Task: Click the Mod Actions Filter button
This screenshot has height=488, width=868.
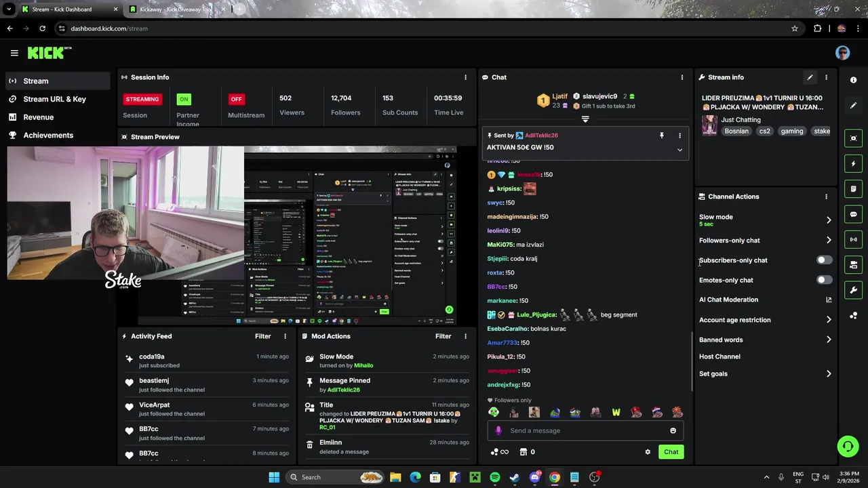Action: point(443,336)
